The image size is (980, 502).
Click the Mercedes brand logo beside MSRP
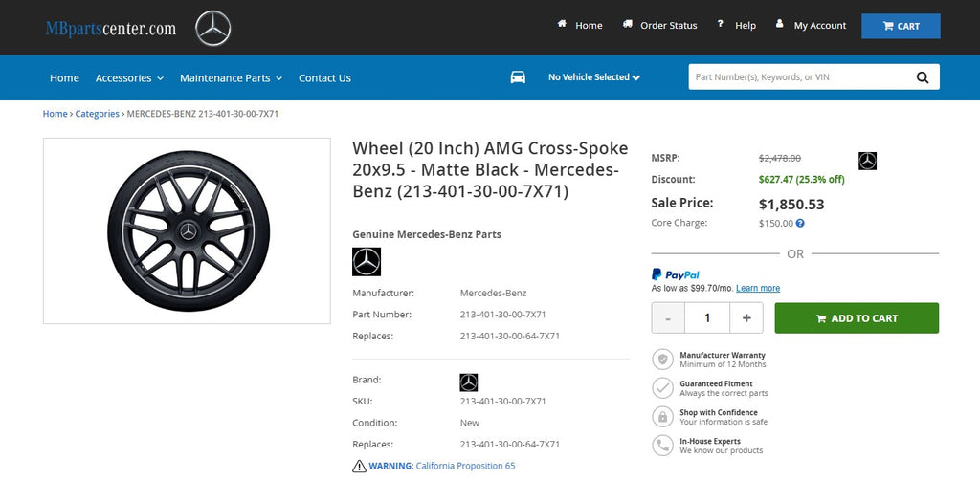(x=867, y=161)
